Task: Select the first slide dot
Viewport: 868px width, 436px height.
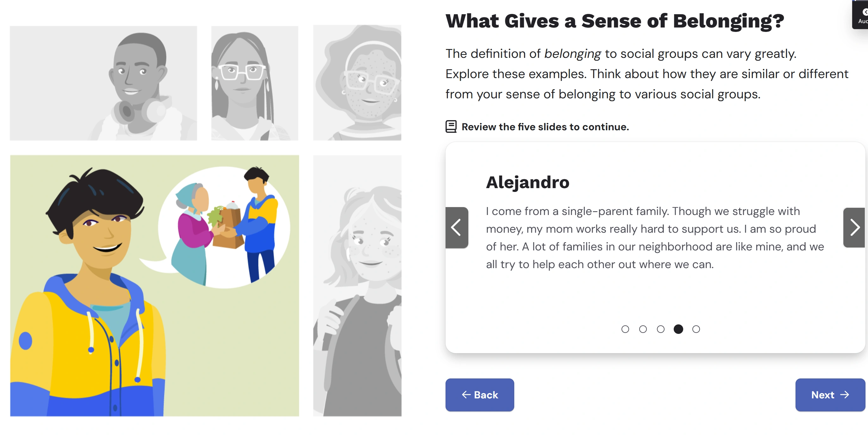Action: (625, 329)
